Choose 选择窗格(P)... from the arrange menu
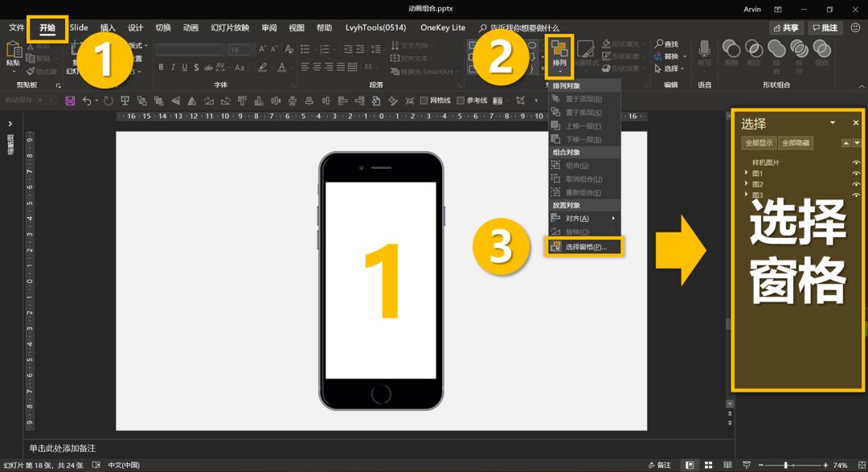This screenshot has width=868, height=472. [585, 246]
